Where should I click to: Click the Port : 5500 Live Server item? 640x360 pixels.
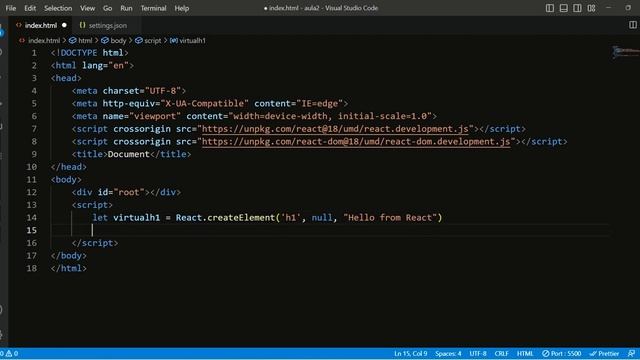tap(562, 353)
